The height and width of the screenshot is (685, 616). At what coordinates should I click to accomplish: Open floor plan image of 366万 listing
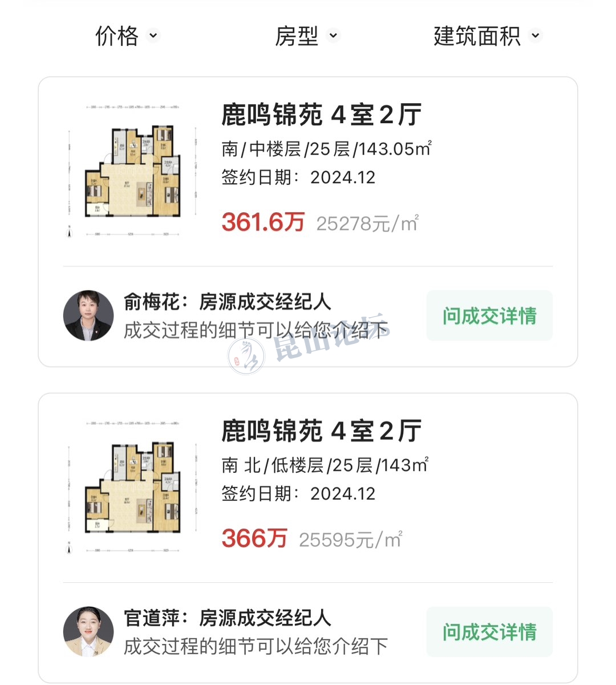(131, 488)
